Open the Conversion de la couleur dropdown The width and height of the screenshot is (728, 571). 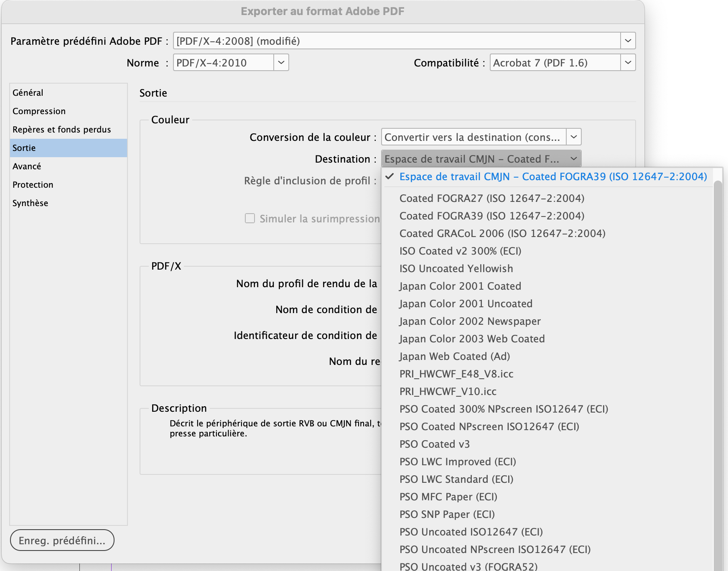(x=574, y=137)
